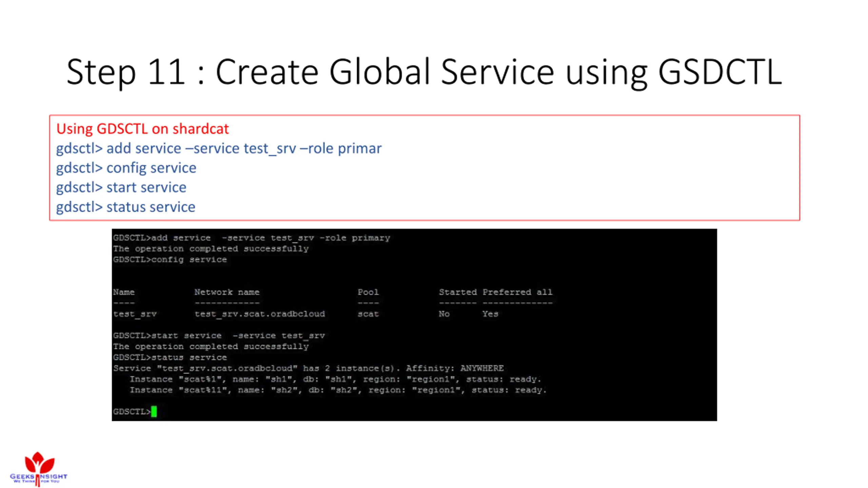
Task: Click the 'Name' column header in terminal
Action: [124, 292]
